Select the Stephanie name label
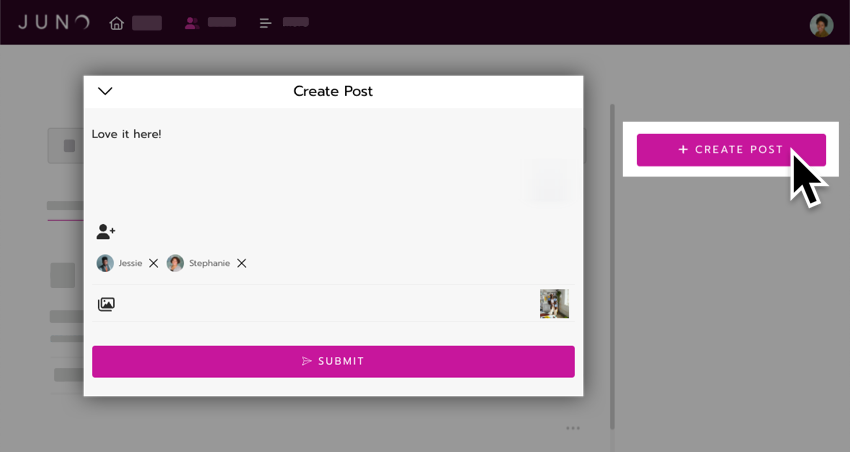 coord(209,263)
